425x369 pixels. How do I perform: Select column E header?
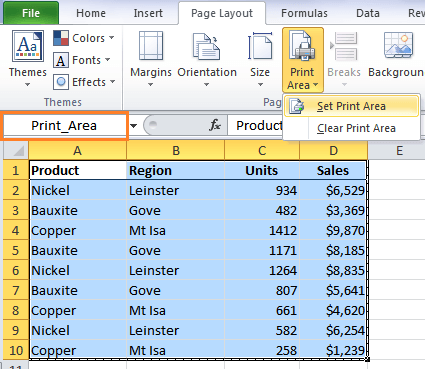pyautogui.click(x=399, y=151)
